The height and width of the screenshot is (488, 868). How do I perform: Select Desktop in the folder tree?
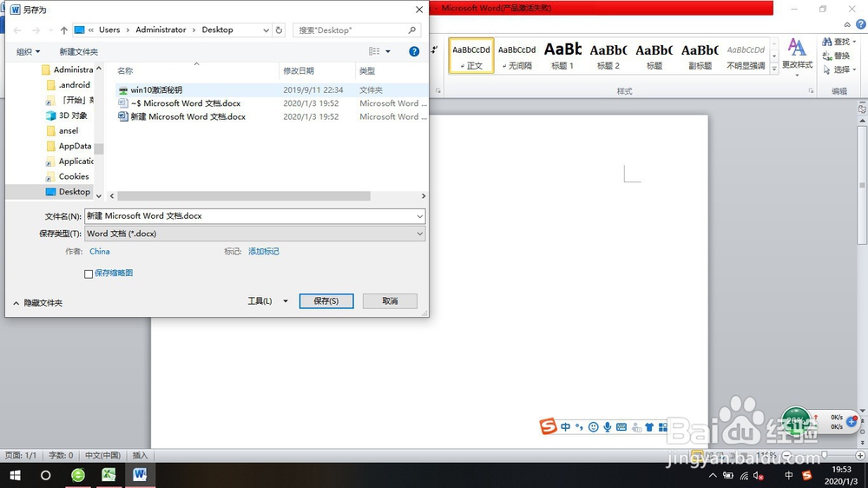click(x=68, y=192)
